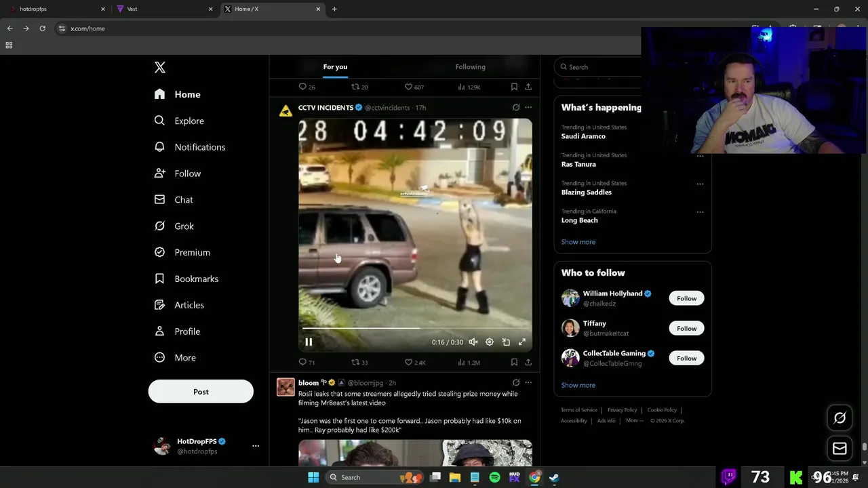This screenshot has height=488, width=868.
Task: Open Articles from the sidebar
Action: pos(179,305)
